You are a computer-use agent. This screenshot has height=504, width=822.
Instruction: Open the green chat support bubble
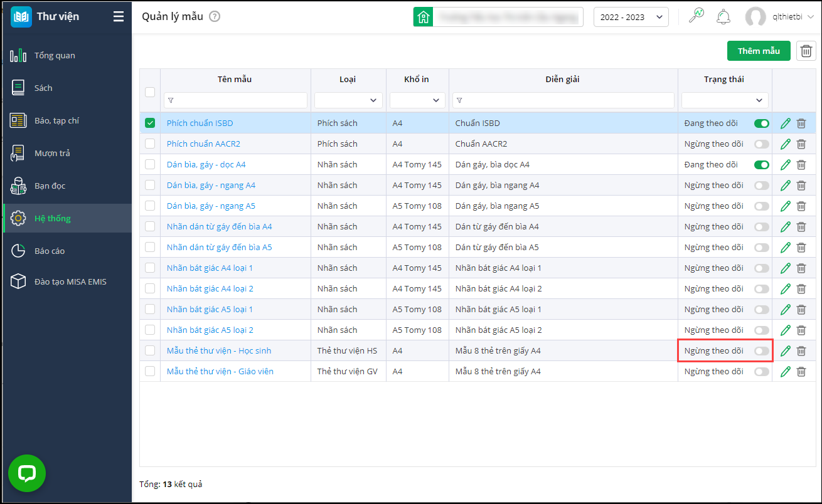point(27,473)
